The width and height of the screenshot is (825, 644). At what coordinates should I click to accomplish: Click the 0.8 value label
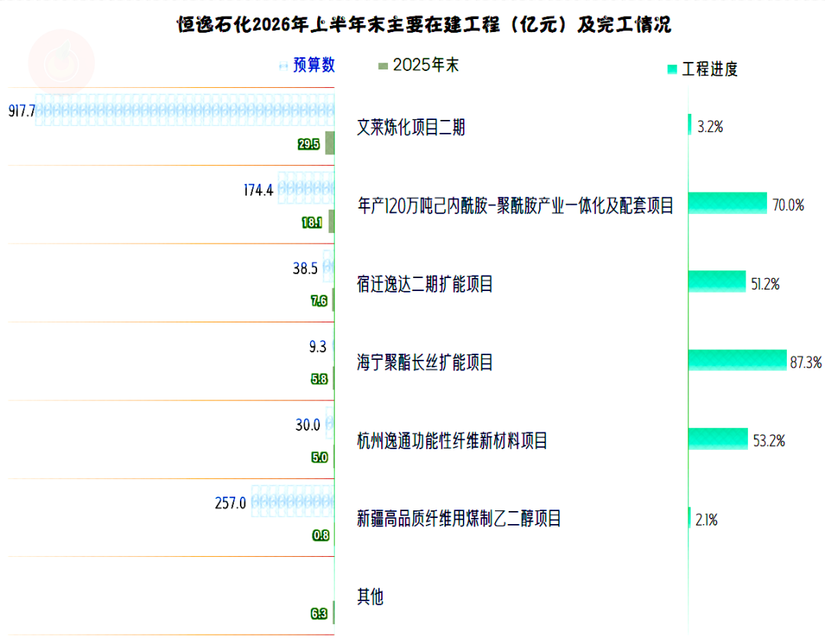click(321, 536)
